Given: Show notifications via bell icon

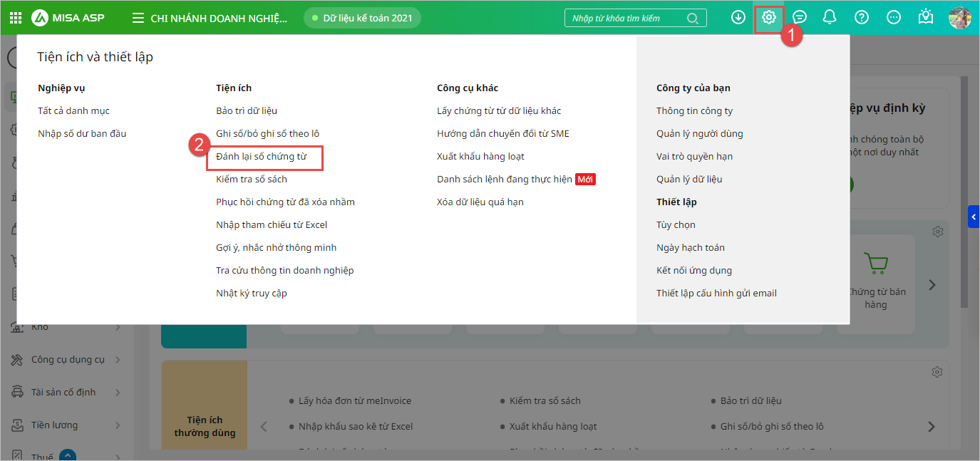Looking at the screenshot, I should coord(830,17).
